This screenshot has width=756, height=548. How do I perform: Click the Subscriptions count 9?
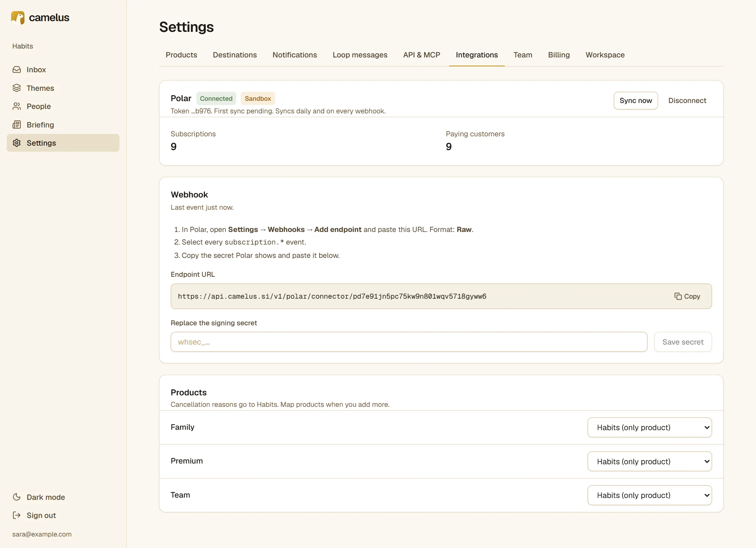coord(173,147)
